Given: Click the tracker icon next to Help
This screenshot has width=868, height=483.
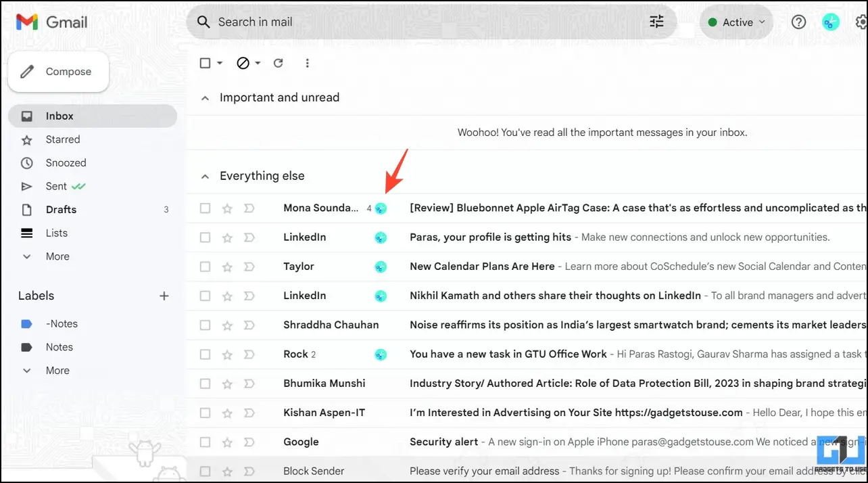Looking at the screenshot, I should 830,22.
